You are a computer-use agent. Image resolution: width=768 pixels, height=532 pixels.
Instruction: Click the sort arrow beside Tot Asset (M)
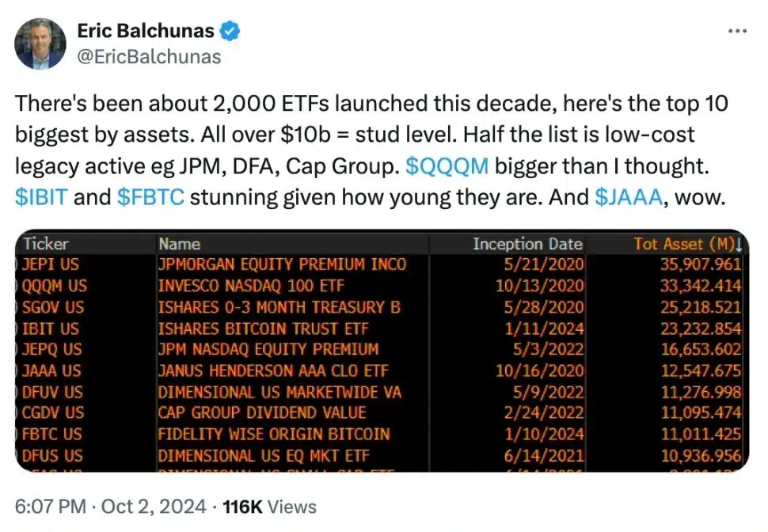739,245
